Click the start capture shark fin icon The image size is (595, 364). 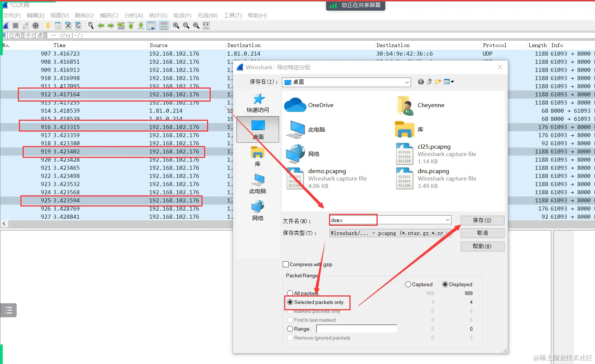coord(6,26)
